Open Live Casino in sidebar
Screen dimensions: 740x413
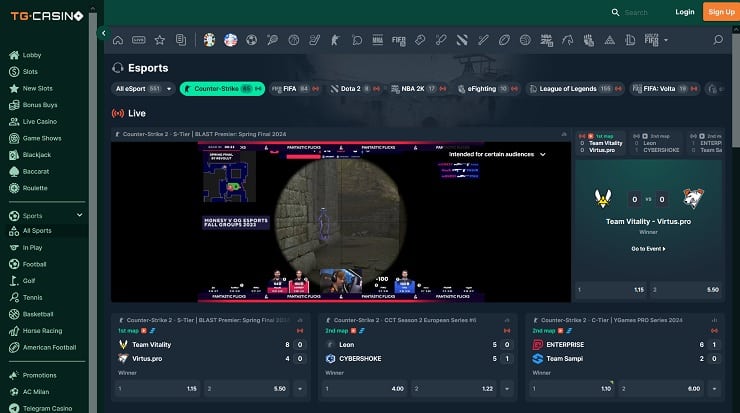(x=40, y=122)
